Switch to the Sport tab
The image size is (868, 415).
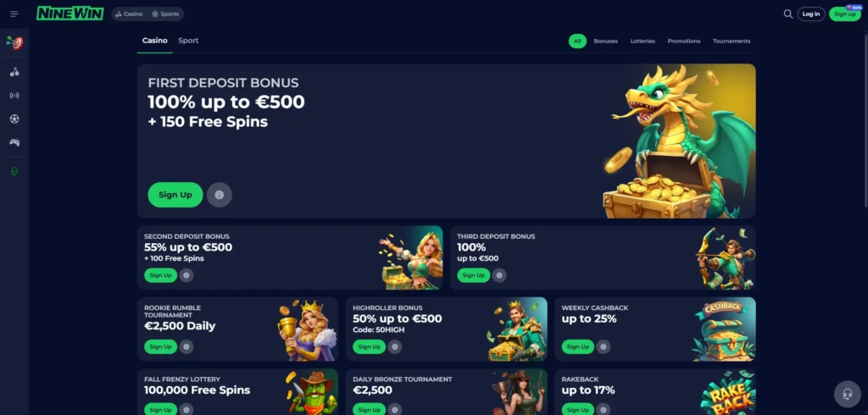click(x=188, y=41)
